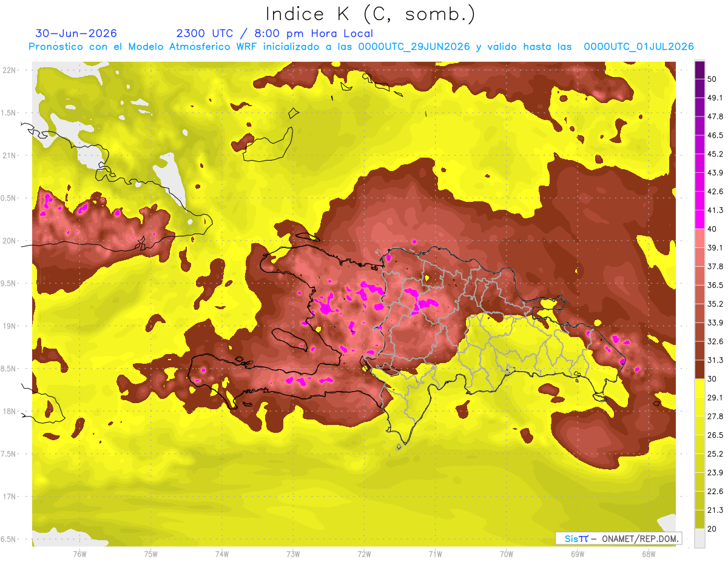Click the '69W' longitude label
Viewport: 728px width, 562px height.
click(577, 554)
